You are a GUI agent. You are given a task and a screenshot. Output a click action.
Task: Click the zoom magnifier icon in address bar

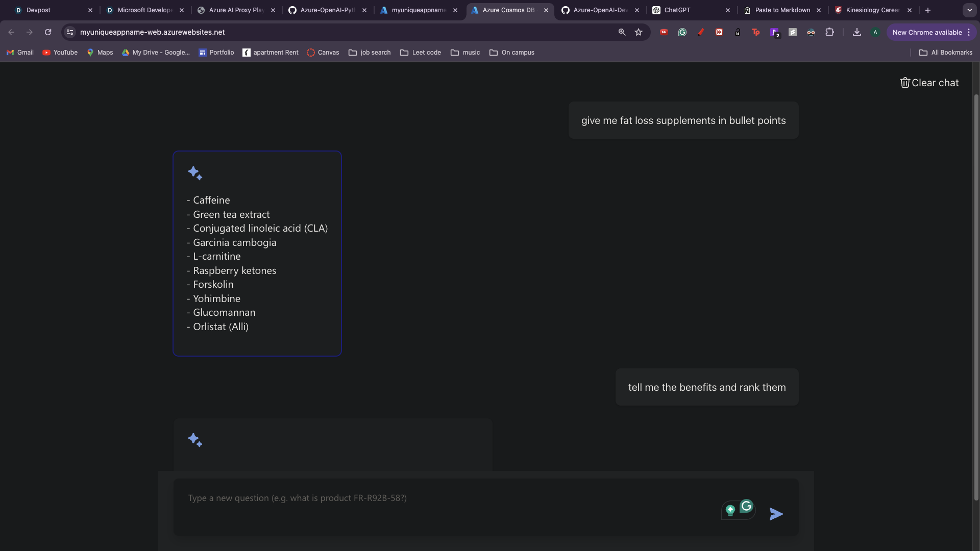(x=622, y=32)
